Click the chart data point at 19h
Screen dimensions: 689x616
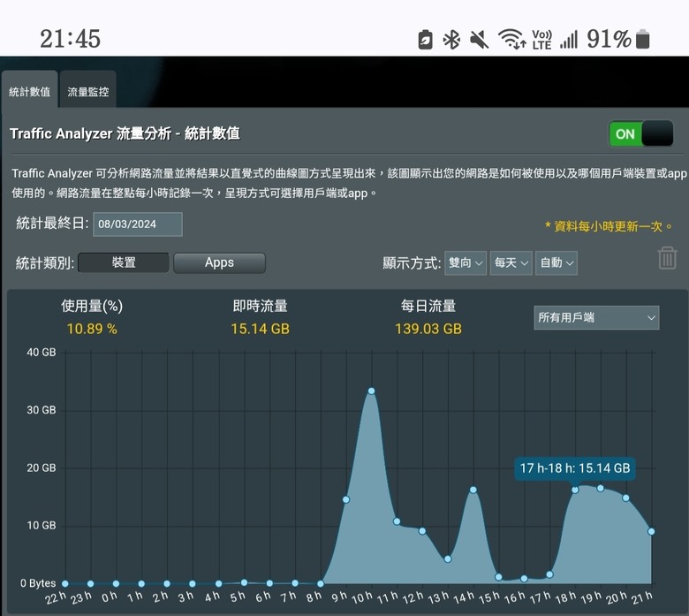pos(601,488)
